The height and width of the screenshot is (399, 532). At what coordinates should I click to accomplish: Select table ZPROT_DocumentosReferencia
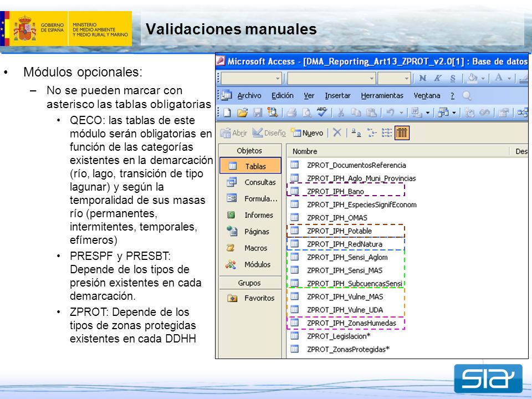348,165
